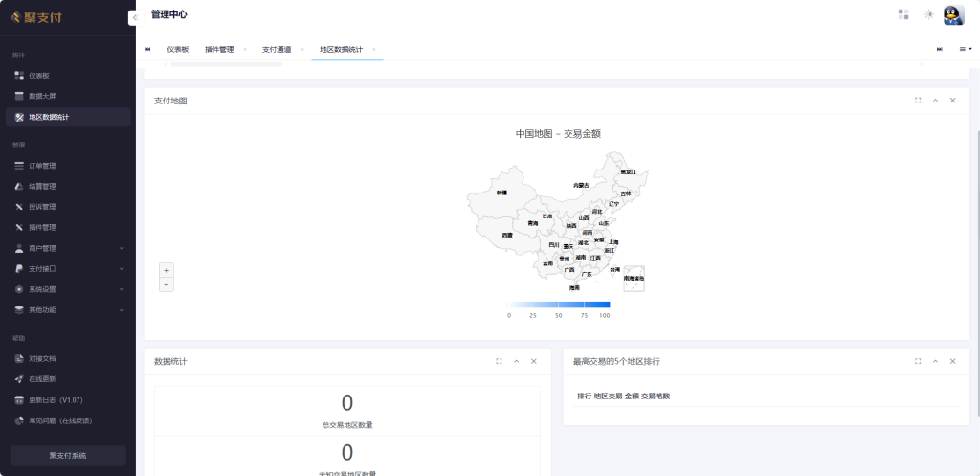Jump tabs left with the first-tab arrow

(148, 50)
